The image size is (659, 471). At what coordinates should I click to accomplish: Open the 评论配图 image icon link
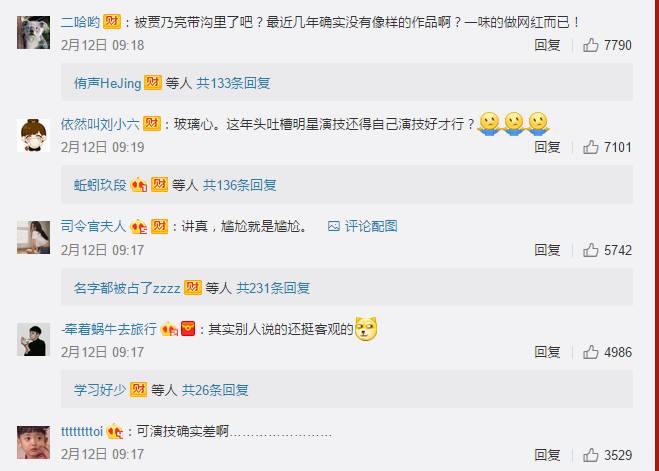362,226
